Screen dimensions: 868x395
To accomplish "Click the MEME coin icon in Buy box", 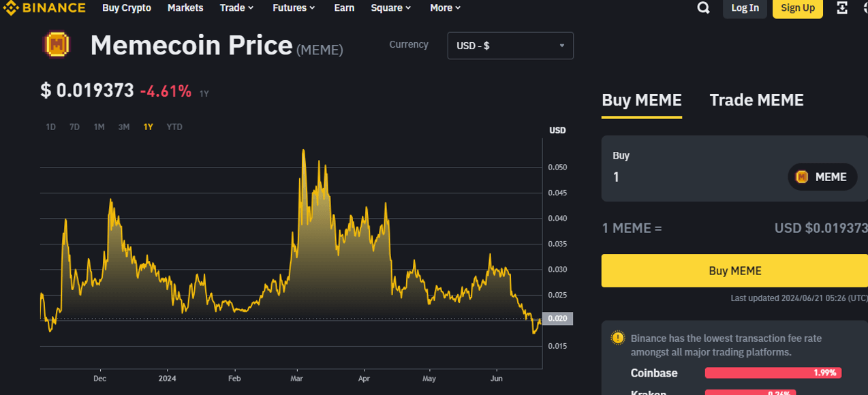I will (x=802, y=177).
